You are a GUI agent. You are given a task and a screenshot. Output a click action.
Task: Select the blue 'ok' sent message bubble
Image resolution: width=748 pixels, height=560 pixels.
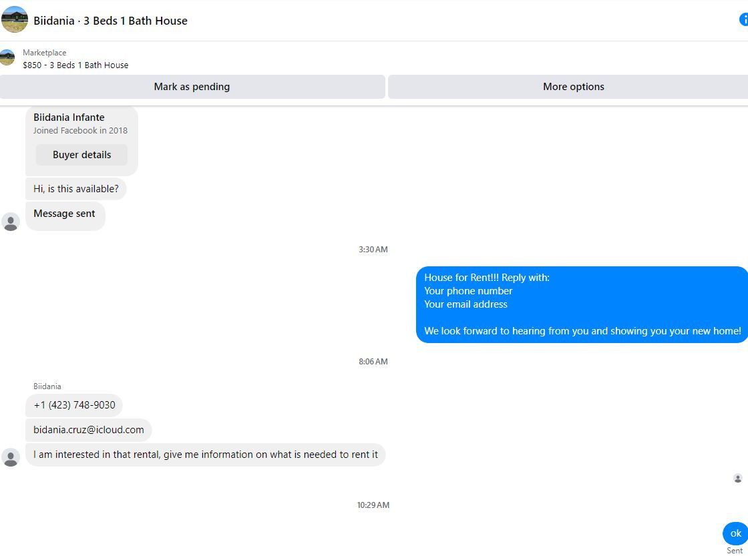[x=735, y=533]
